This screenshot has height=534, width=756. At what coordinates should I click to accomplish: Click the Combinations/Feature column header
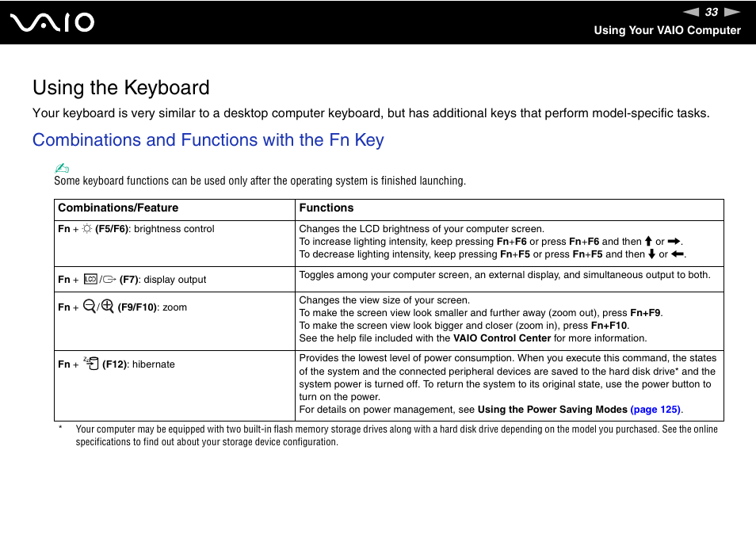(114, 208)
